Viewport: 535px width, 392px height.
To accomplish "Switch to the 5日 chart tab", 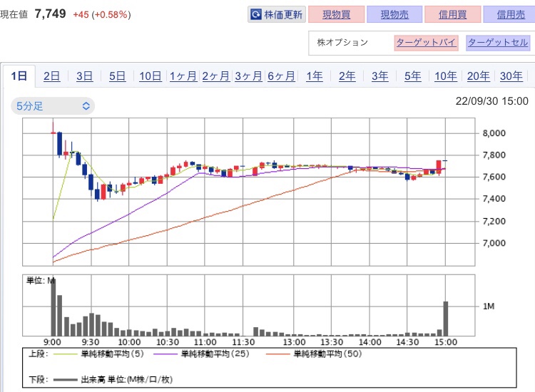I will [x=118, y=76].
